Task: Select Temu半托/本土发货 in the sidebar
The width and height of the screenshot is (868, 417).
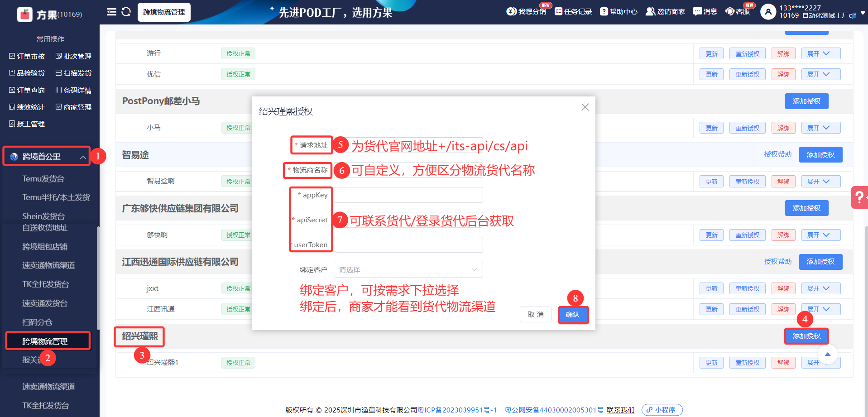Action: (56, 197)
